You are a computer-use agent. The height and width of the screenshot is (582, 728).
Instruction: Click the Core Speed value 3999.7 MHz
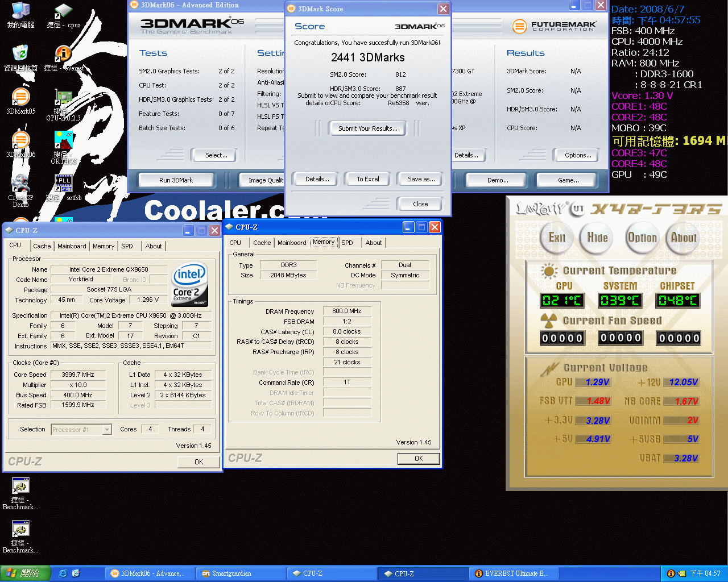click(78, 375)
